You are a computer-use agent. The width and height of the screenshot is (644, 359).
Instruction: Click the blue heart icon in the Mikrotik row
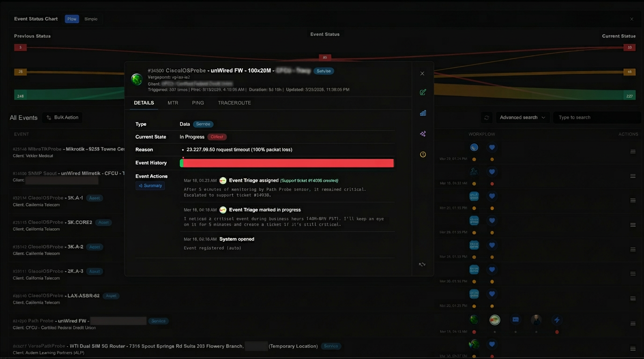(492, 148)
